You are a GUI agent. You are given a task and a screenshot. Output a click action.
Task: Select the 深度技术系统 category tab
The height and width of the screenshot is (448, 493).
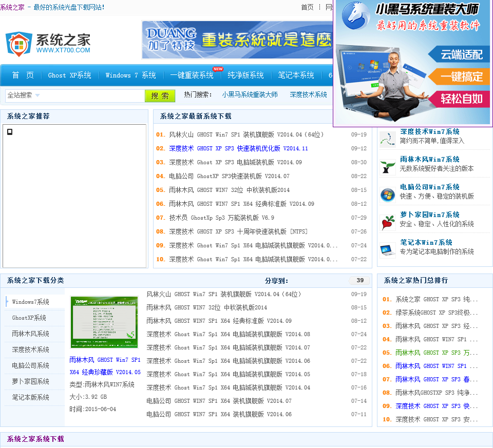(x=30, y=349)
